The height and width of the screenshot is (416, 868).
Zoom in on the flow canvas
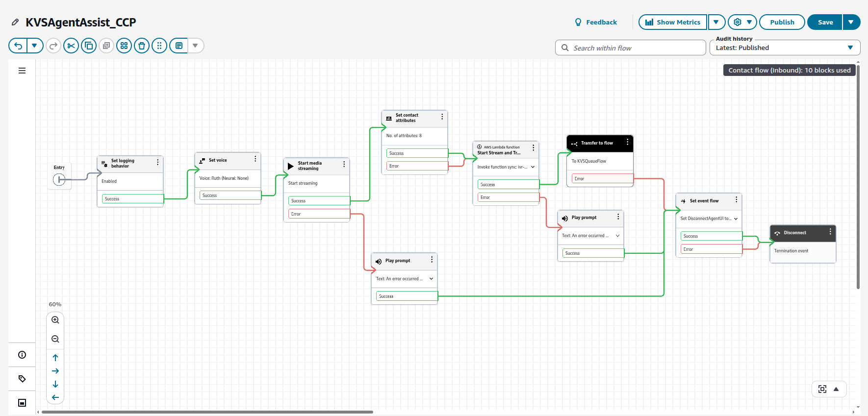click(x=55, y=320)
